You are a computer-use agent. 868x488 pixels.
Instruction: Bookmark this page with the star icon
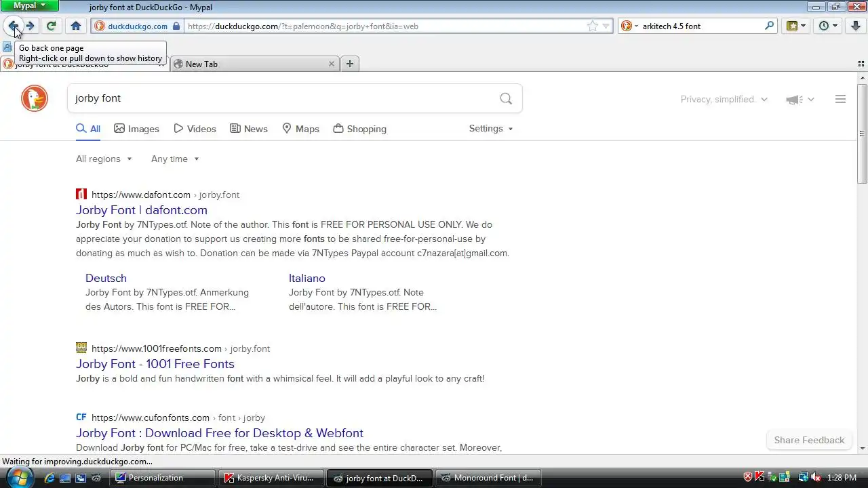click(x=593, y=26)
